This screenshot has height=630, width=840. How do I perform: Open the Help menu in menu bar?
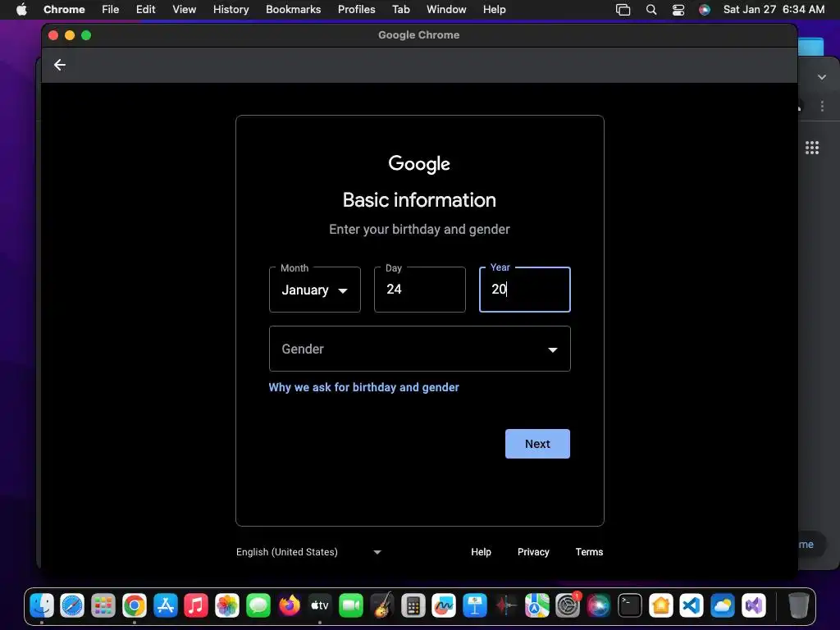pos(494,10)
